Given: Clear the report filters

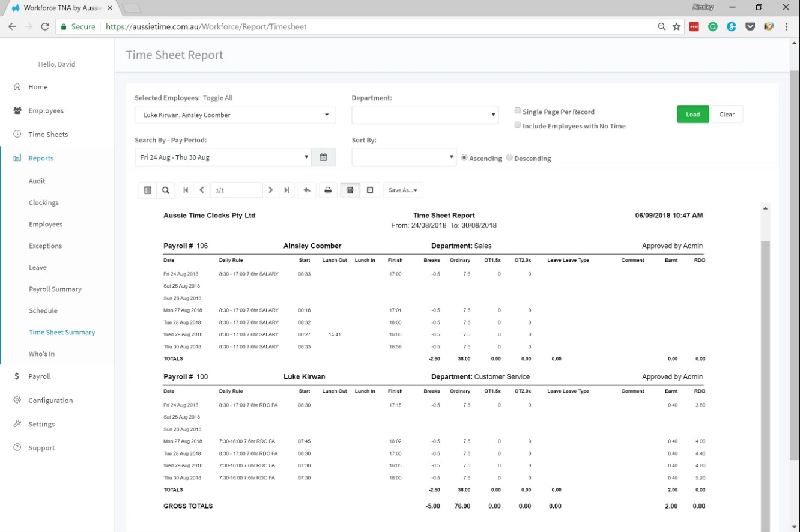Looking at the screenshot, I should [x=727, y=113].
